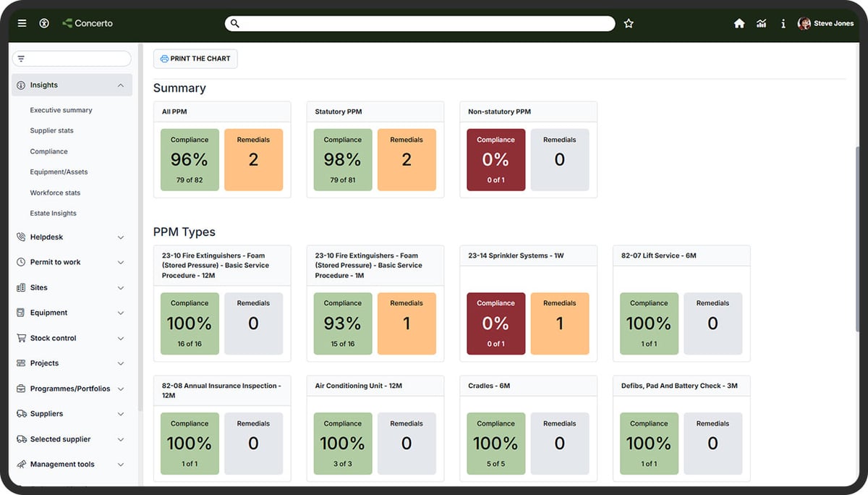The width and height of the screenshot is (868, 495).
Task: Click the top search bar
Action: click(x=420, y=24)
